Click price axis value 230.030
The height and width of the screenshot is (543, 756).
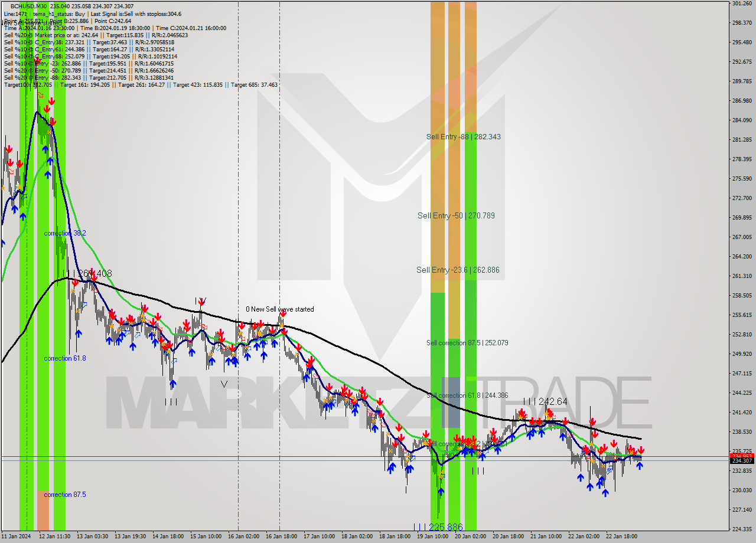(742, 490)
